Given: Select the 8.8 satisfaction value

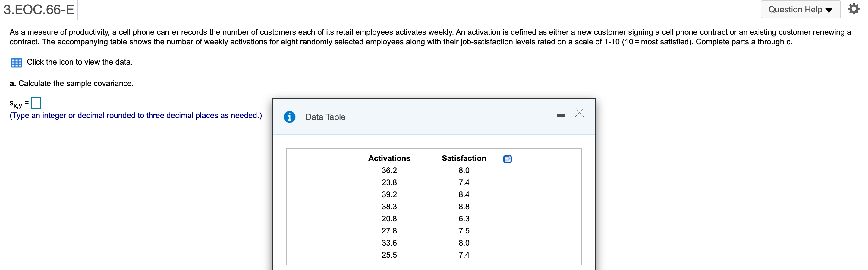Looking at the screenshot, I should [464, 207].
